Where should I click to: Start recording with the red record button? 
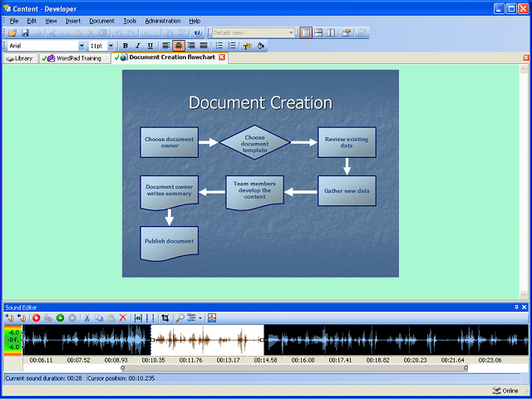click(x=37, y=318)
